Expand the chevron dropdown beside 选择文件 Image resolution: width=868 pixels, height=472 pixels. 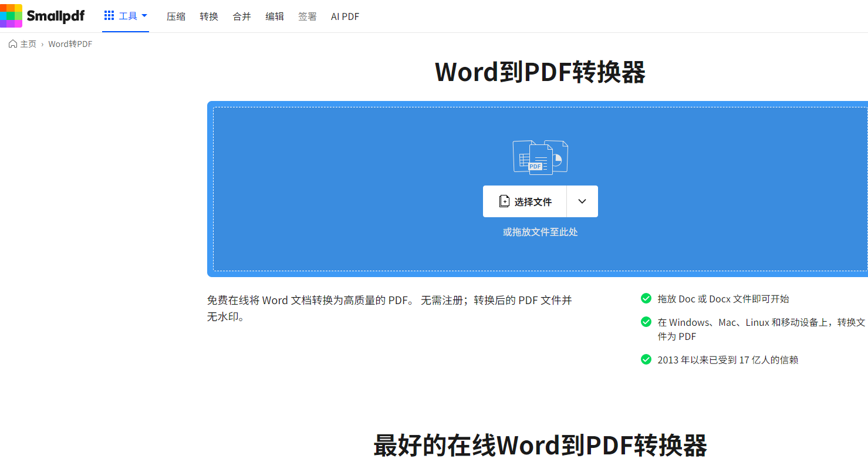coord(582,201)
